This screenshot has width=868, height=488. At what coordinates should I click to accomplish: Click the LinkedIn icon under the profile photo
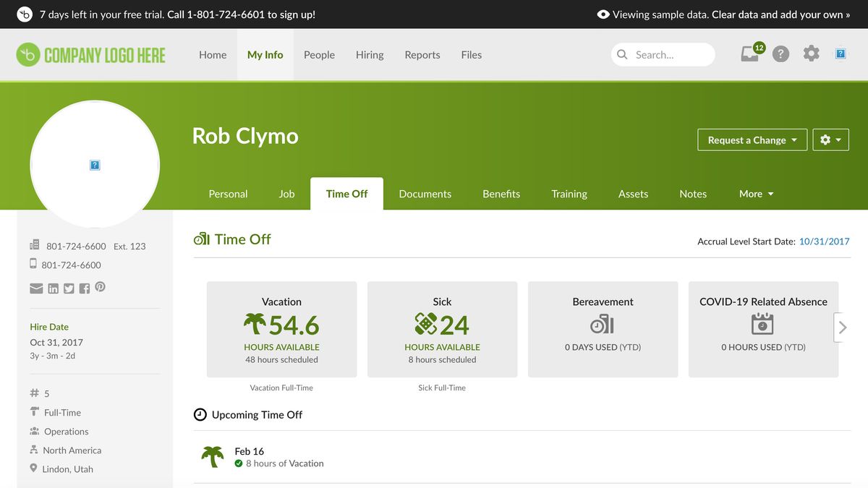[53, 288]
